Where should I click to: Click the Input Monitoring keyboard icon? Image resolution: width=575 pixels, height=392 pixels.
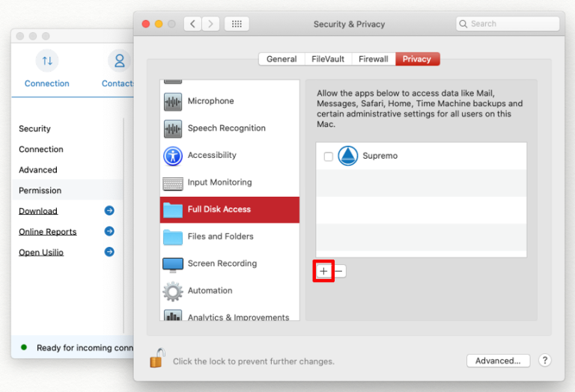tap(173, 183)
